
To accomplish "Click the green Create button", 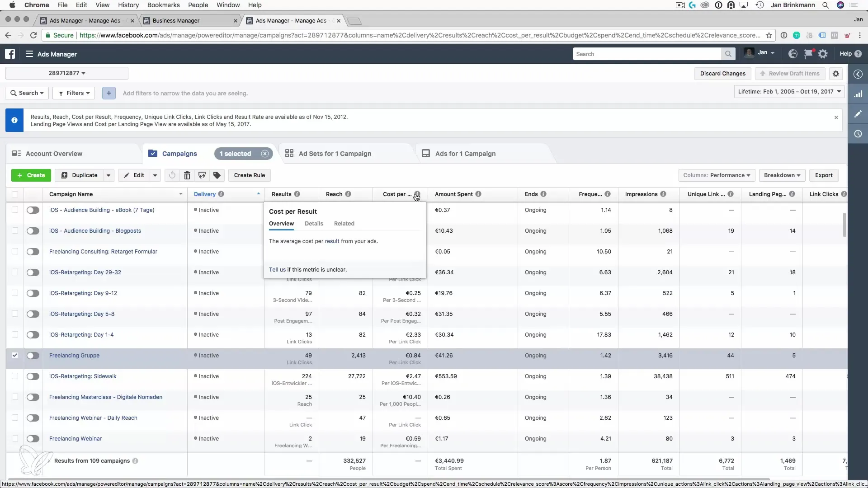I will pyautogui.click(x=31, y=175).
